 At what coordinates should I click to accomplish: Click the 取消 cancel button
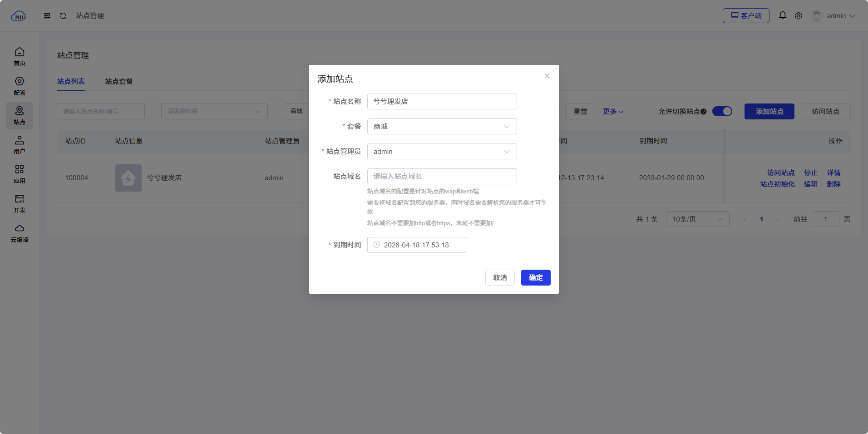point(500,278)
